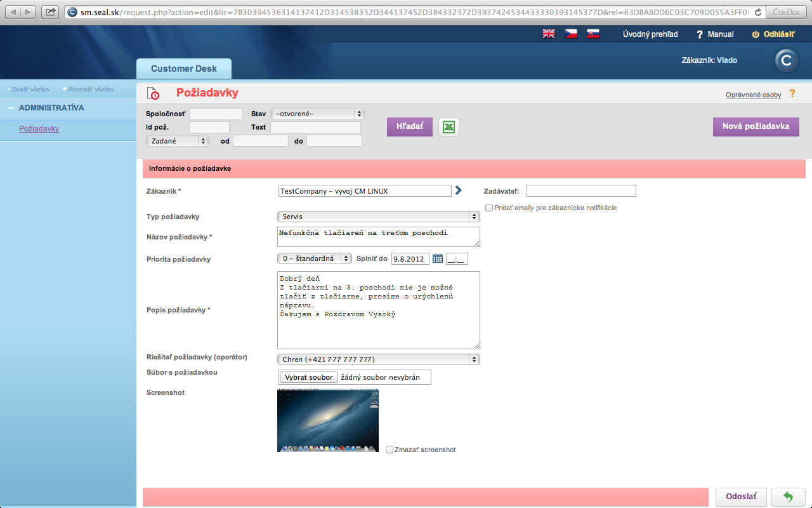Click the browser share icon
The width and height of the screenshot is (812, 508).
coord(51,11)
